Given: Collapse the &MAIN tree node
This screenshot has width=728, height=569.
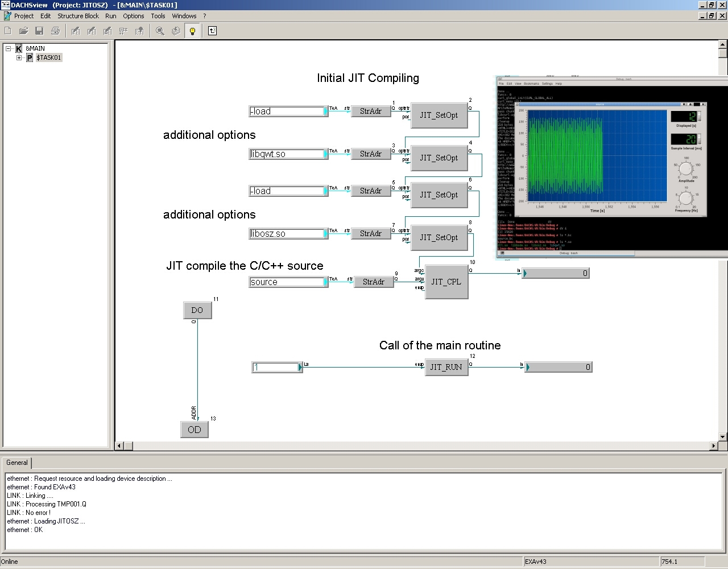Looking at the screenshot, I should click(9, 48).
